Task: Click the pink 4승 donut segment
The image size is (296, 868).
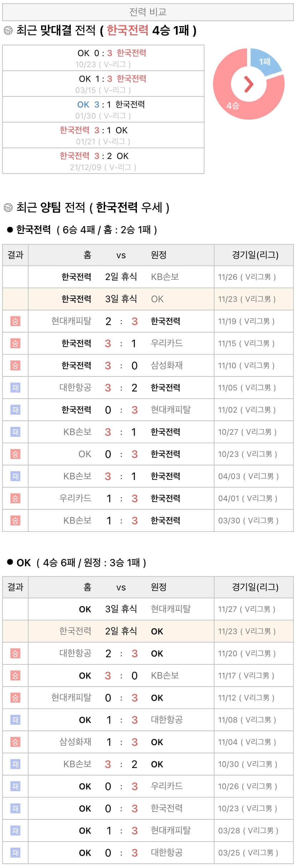Action: point(233,105)
